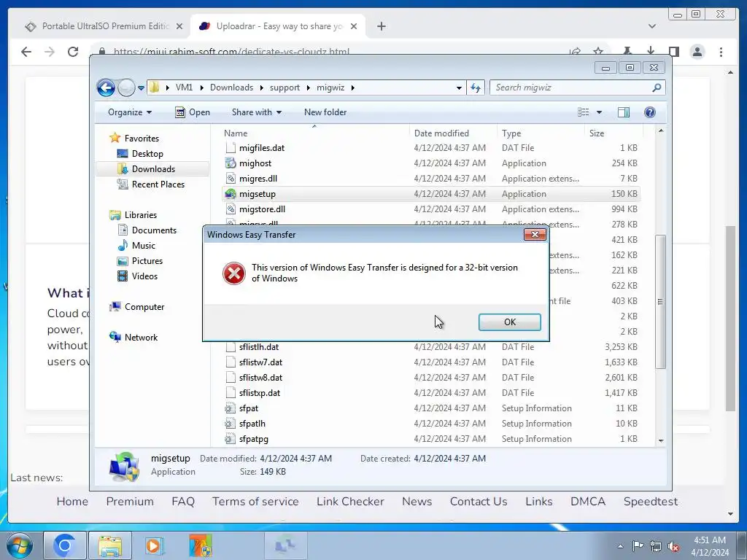The height and width of the screenshot is (560, 747).
Task: Select the sflistlh.dat file
Action: [x=259, y=346]
